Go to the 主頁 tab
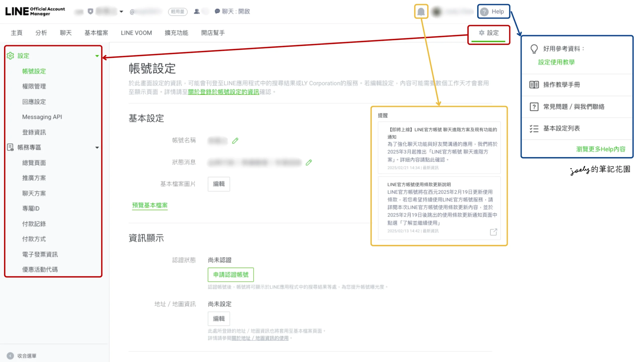Image resolution: width=644 pixels, height=362 pixels. click(17, 33)
